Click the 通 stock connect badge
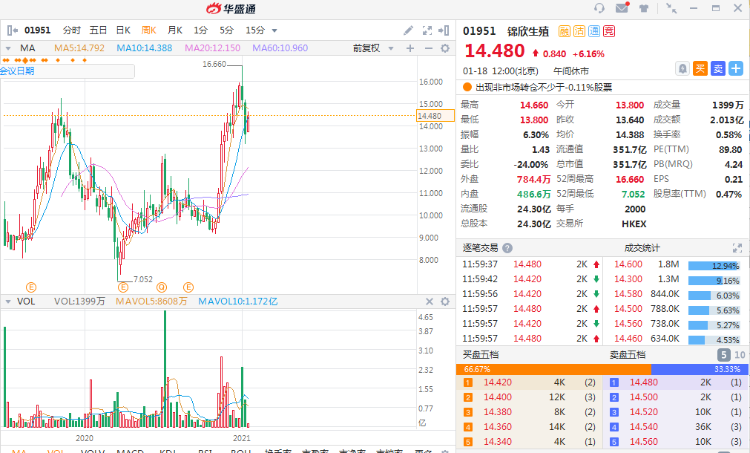 click(x=594, y=31)
